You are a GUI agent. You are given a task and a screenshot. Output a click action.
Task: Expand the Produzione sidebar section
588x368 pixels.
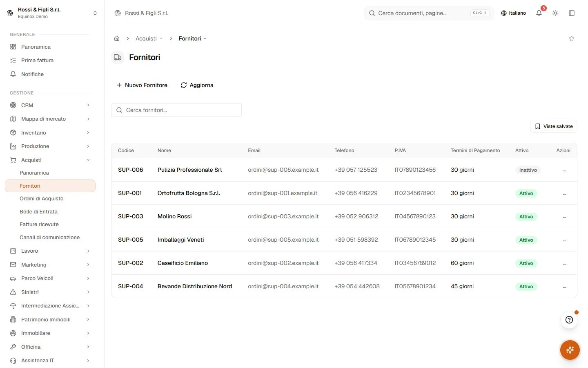click(50, 146)
